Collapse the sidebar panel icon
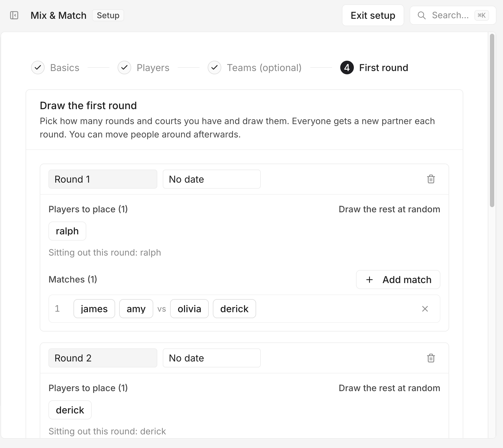The width and height of the screenshot is (503, 448). [x=14, y=15]
